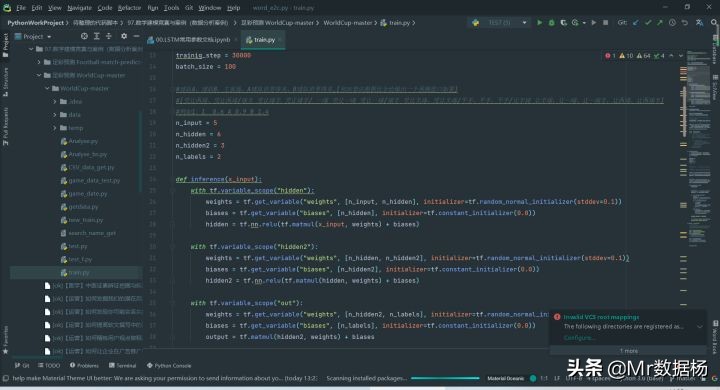Open the Project view selector dropdown
Viewport: 720px width, 390px height.
point(33,36)
